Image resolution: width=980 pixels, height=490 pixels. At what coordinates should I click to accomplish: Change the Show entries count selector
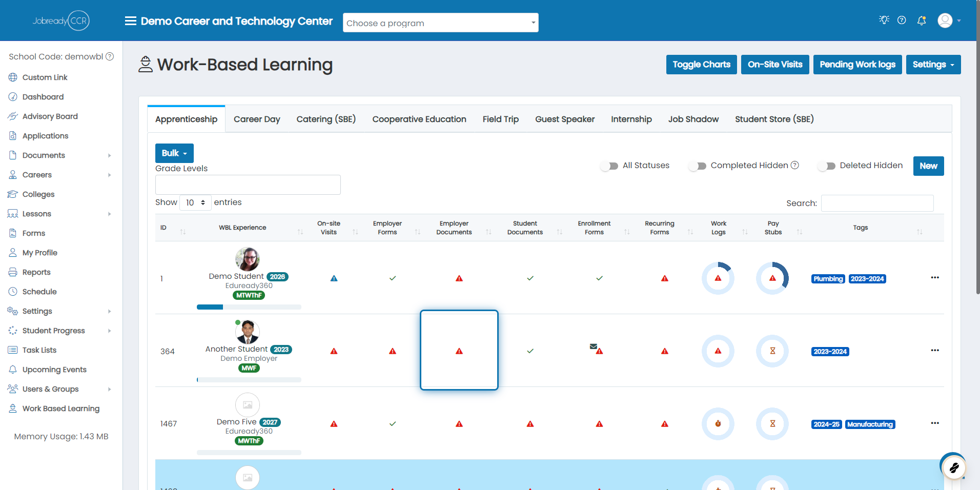point(195,202)
